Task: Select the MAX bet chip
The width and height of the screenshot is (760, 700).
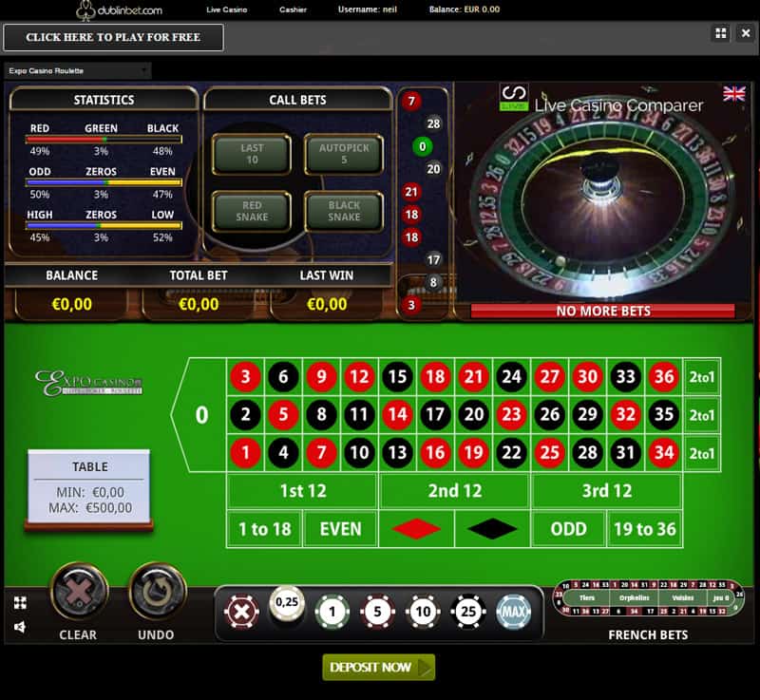Action: pyautogui.click(x=514, y=612)
